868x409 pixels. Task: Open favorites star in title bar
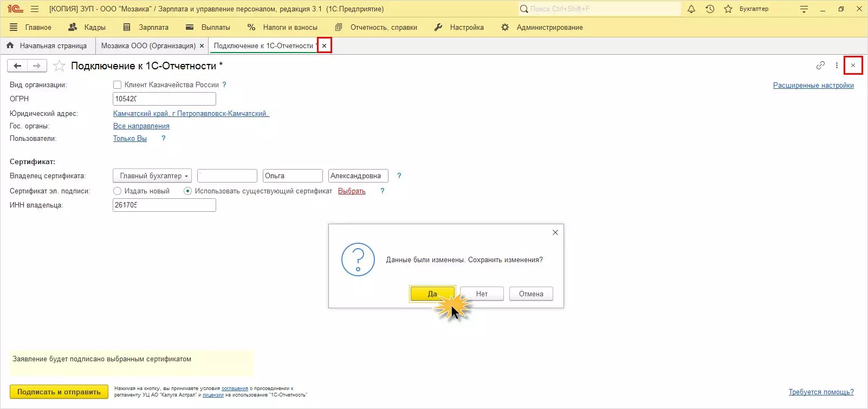728,9
